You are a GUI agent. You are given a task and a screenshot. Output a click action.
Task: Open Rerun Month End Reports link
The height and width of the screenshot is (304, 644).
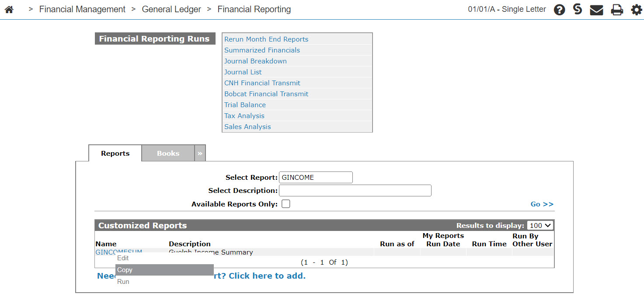[x=266, y=39]
